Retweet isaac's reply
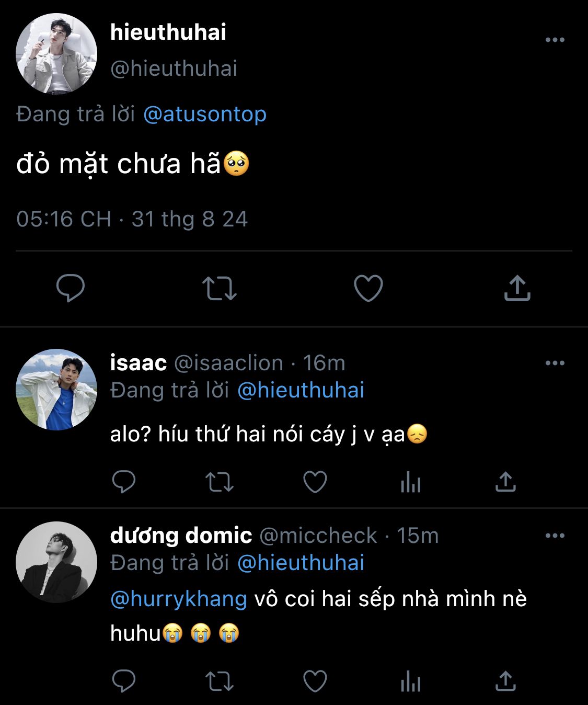This screenshot has width=588, height=705. click(220, 482)
